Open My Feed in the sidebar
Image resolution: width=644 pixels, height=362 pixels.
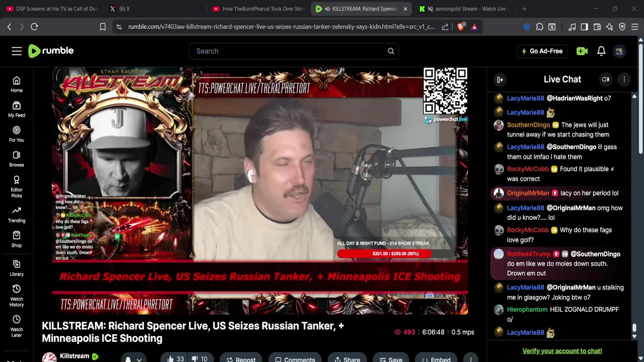(x=17, y=109)
